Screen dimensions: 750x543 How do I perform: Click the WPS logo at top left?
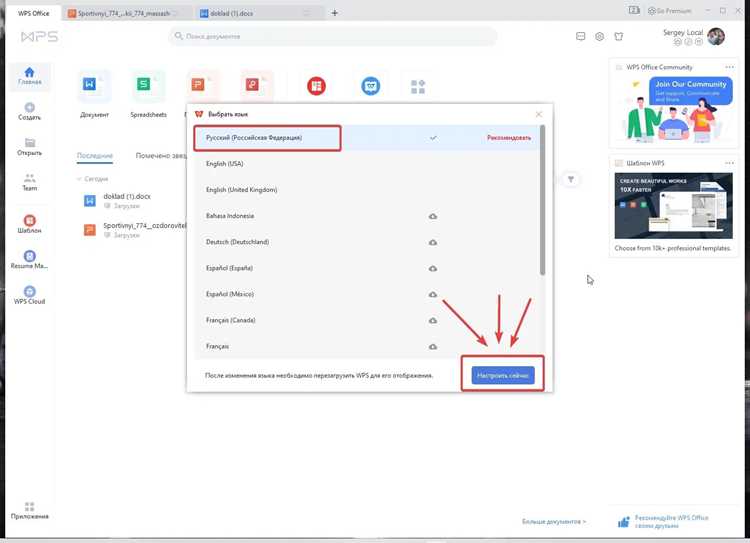coord(40,36)
